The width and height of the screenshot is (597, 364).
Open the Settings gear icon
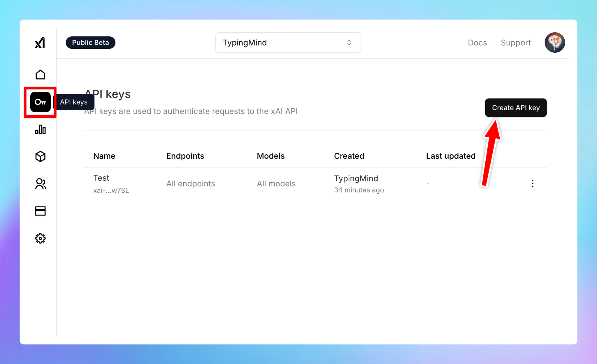click(x=40, y=238)
